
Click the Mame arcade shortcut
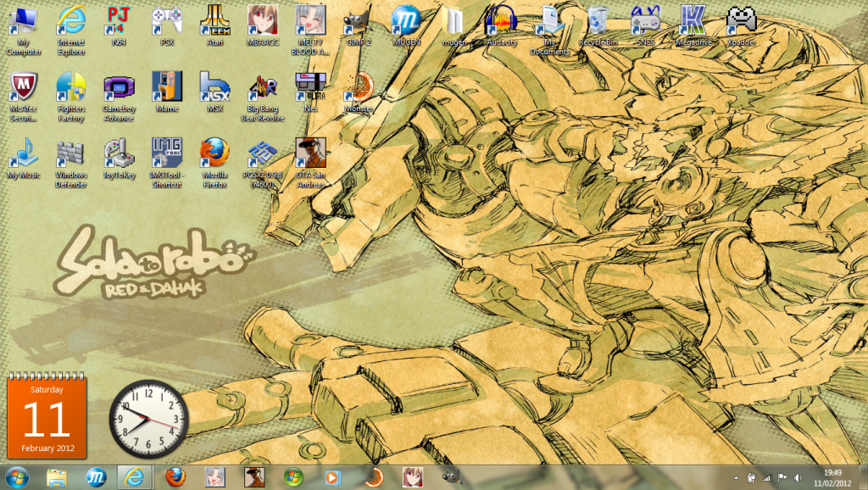[167, 92]
